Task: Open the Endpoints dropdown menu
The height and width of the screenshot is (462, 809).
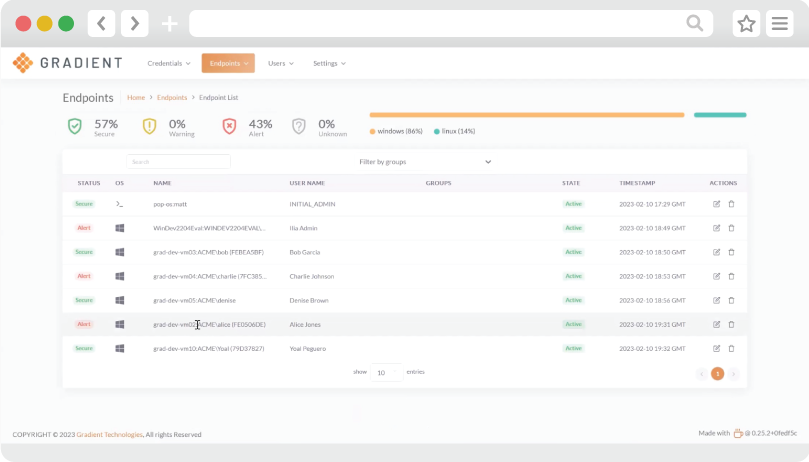Action: 228,63
